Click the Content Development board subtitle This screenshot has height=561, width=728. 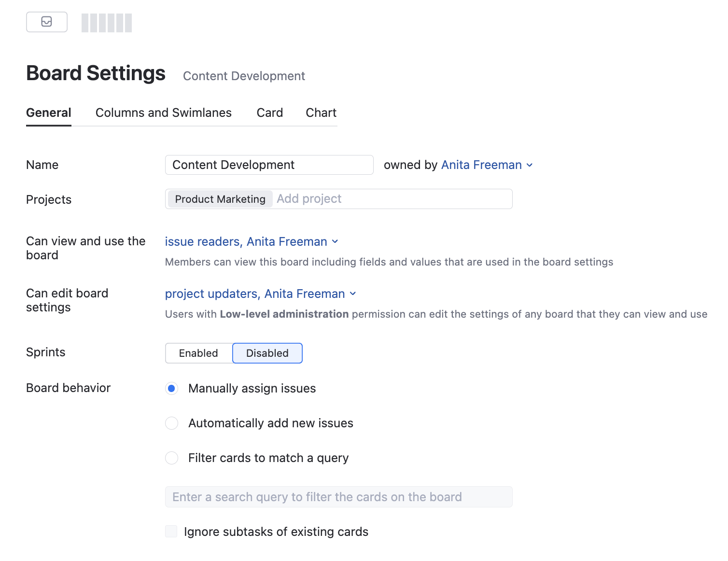pos(244,76)
